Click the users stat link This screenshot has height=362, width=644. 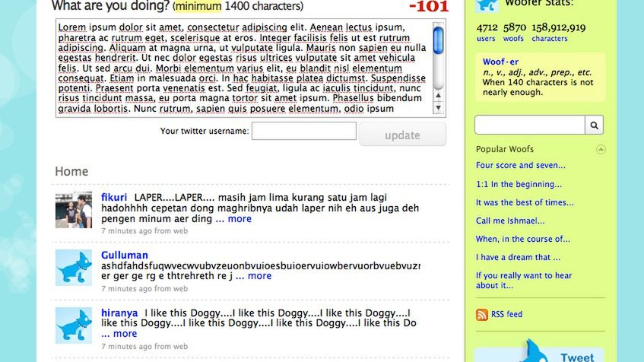pyautogui.click(x=486, y=39)
